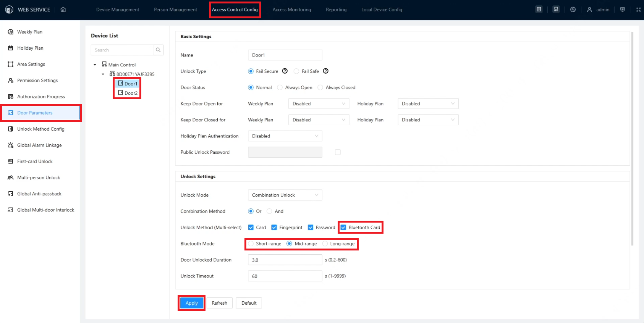This screenshot has width=644, height=323.
Task: Select Always Open door status
Action: tap(280, 87)
